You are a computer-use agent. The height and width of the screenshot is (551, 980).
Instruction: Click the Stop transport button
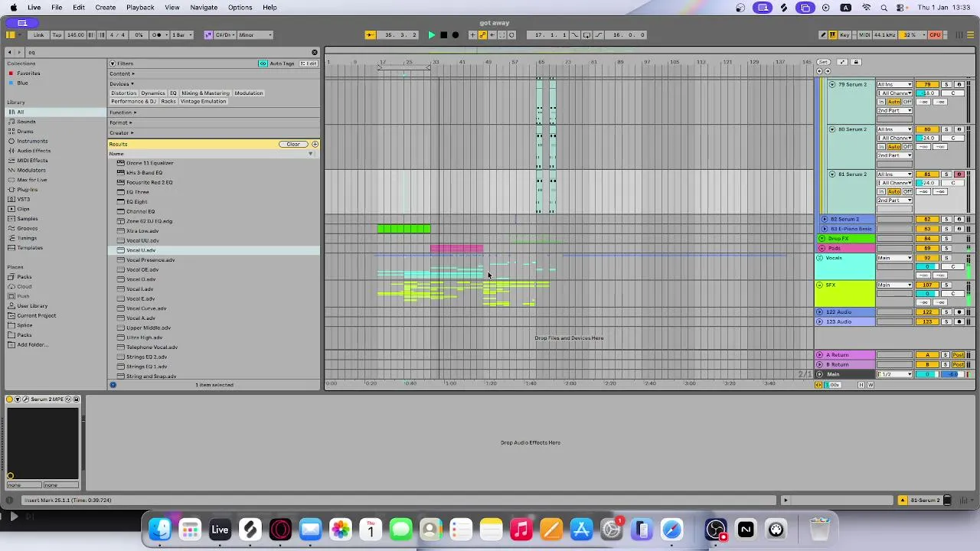pyautogui.click(x=443, y=34)
